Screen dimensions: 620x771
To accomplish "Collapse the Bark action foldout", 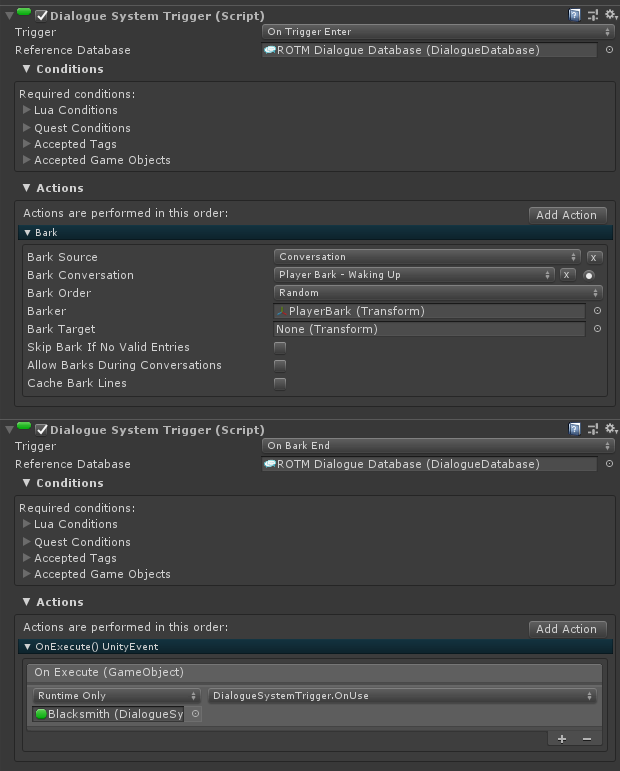I will click(x=28, y=233).
